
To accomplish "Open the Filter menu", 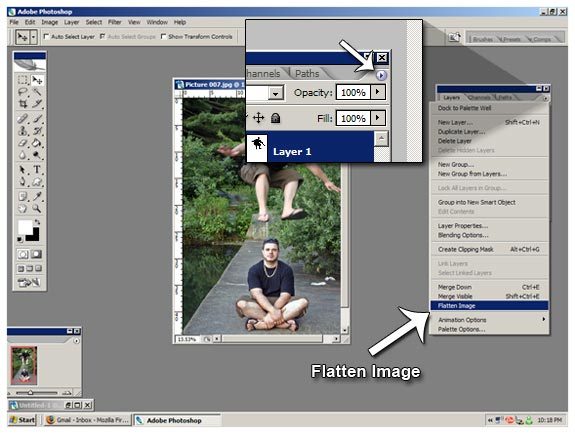I will point(114,22).
